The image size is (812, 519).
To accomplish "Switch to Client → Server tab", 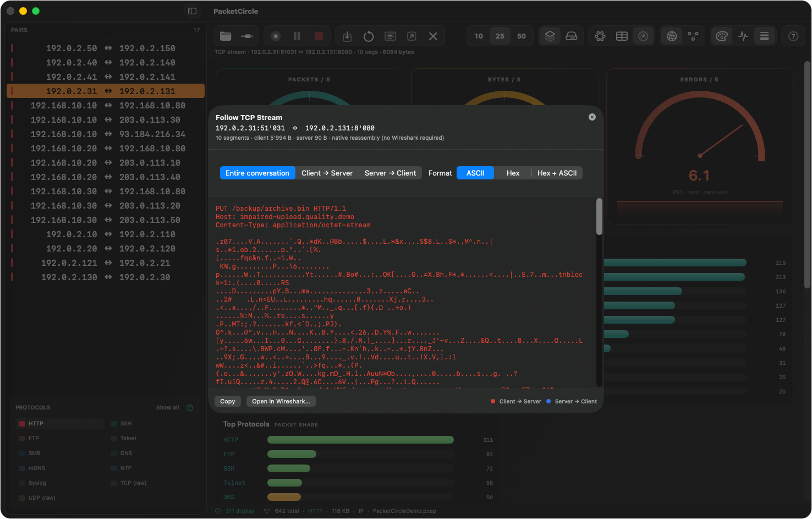I will pyautogui.click(x=327, y=173).
